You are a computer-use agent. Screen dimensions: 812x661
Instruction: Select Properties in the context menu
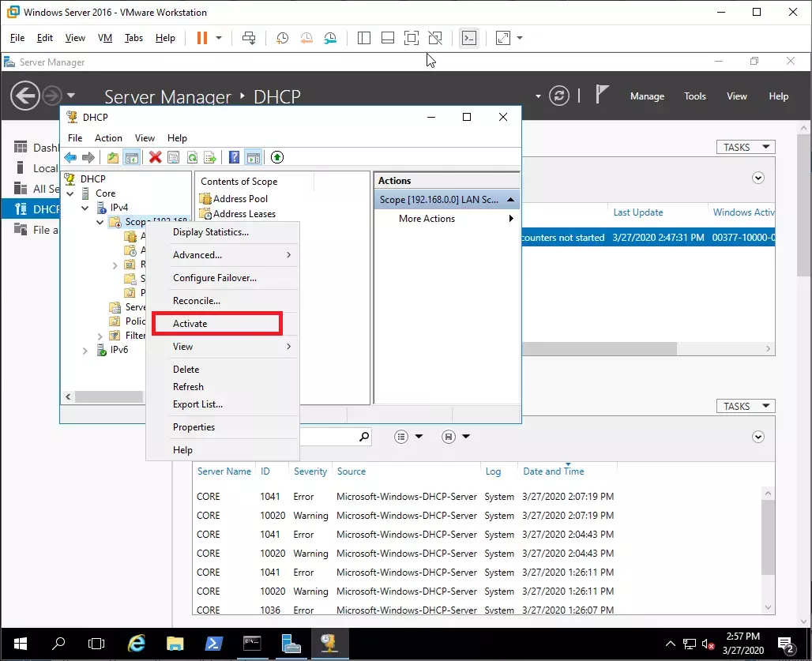pos(194,427)
